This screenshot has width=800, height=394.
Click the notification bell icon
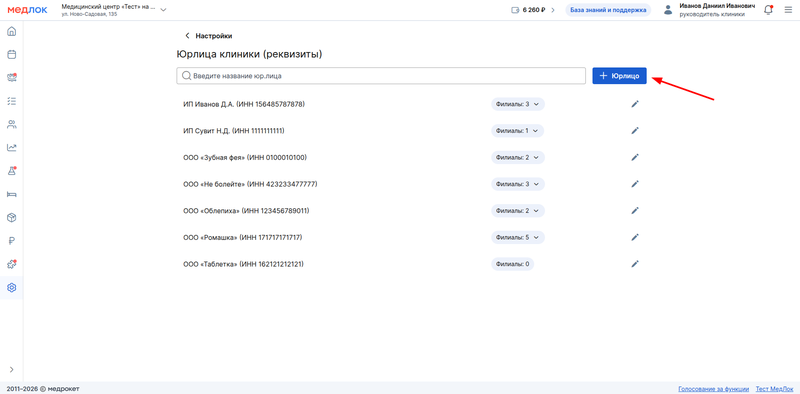coord(768,10)
